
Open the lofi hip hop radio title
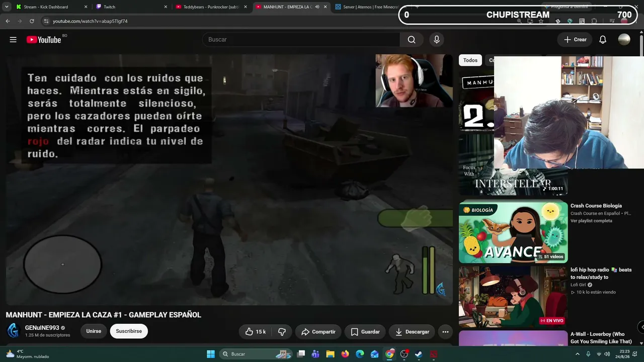601,274
